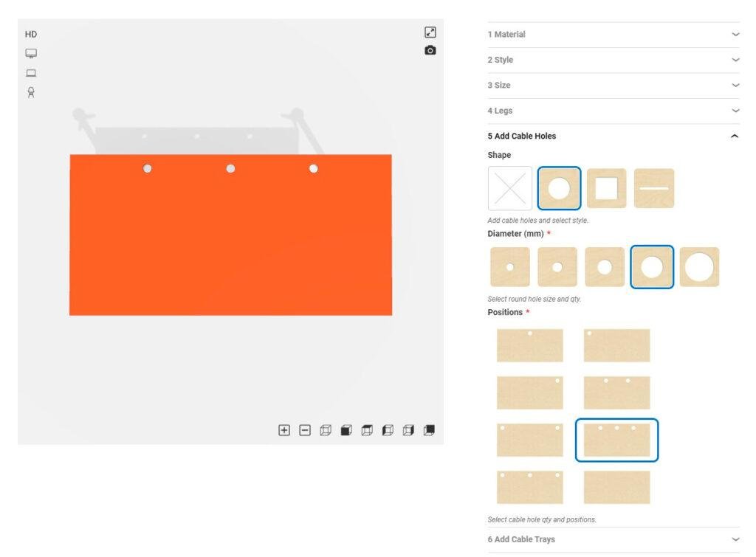The height and width of the screenshot is (557, 756).
Task: Open fullscreen viewer with the expand icon
Action: click(430, 32)
